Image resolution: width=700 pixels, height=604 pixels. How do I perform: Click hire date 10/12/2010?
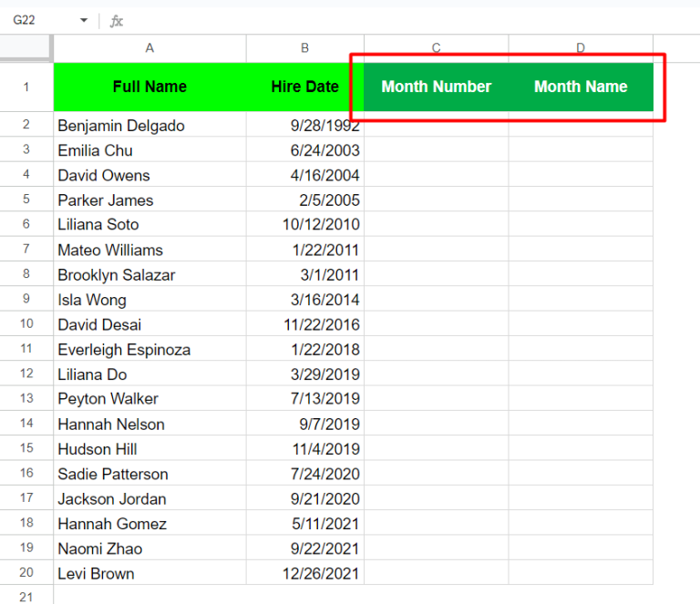pyautogui.click(x=305, y=224)
